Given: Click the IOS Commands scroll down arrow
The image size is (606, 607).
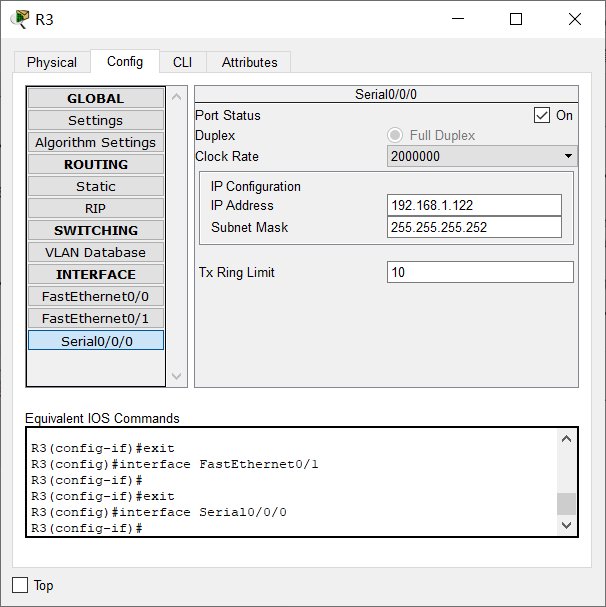Looking at the screenshot, I should 567,525.
